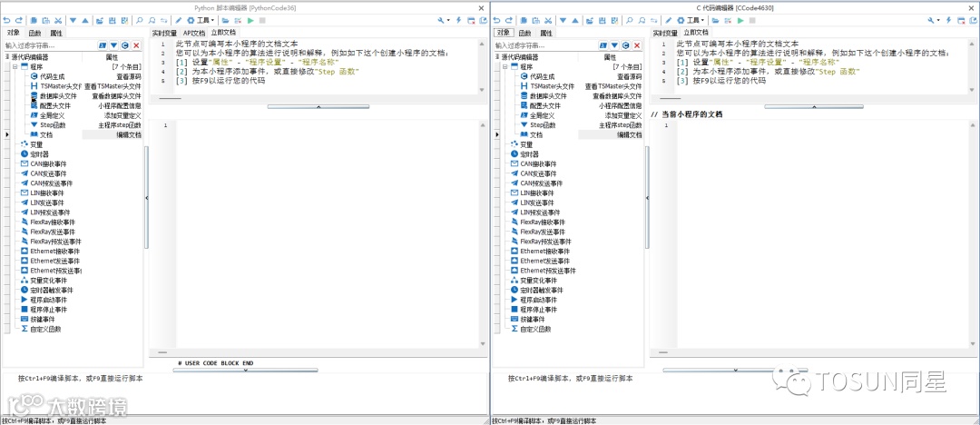Click Redo in the Python script editor toolbar

pos(19,20)
